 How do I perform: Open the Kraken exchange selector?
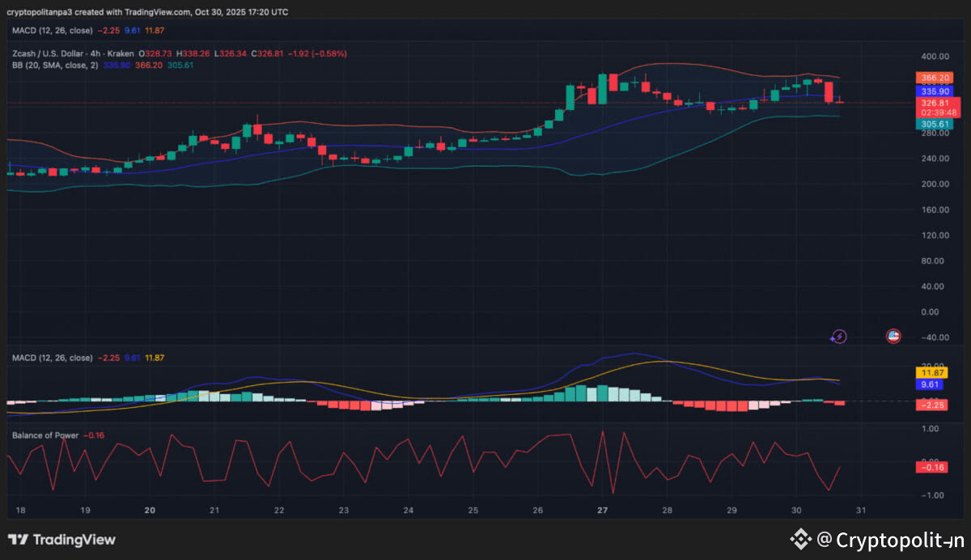(121, 53)
